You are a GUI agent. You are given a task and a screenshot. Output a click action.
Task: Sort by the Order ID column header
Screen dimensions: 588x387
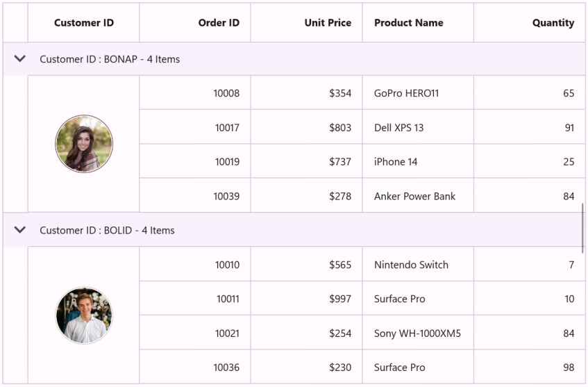coord(219,23)
